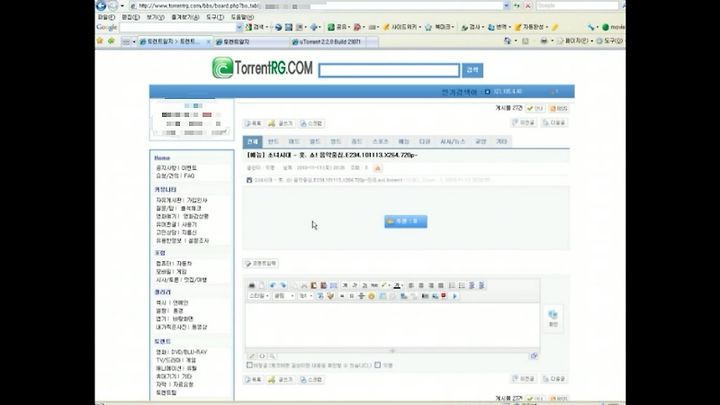Screen dimensions: 720x405
Task: Click the small icon beside post date line
Action: click(x=378, y=168)
